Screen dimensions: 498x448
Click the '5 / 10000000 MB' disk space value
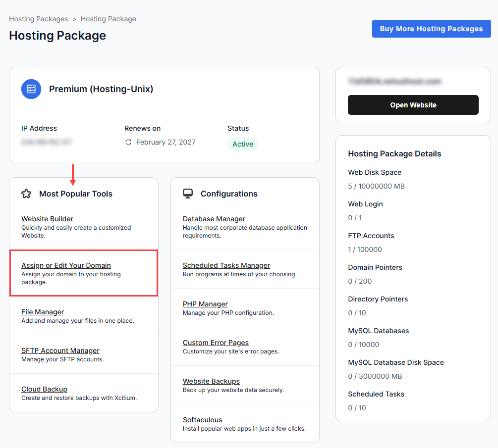point(377,186)
